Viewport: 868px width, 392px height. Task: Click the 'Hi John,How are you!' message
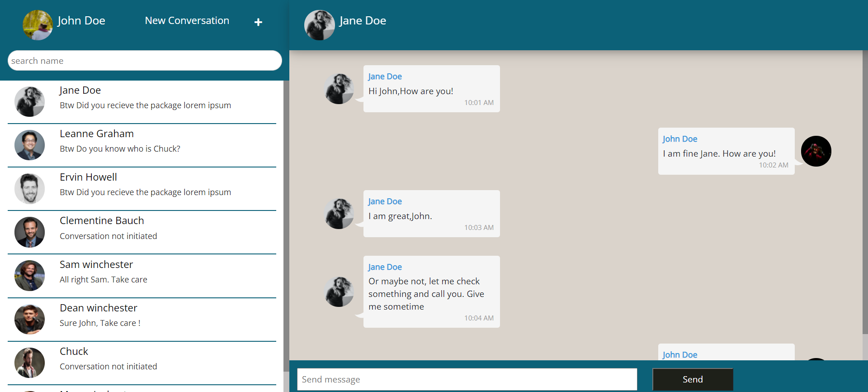tap(411, 91)
